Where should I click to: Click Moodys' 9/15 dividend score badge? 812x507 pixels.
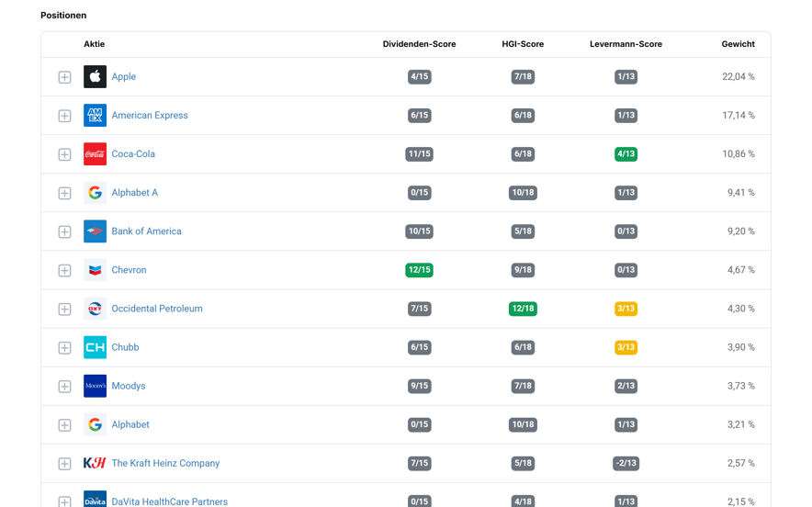coord(420,386)
